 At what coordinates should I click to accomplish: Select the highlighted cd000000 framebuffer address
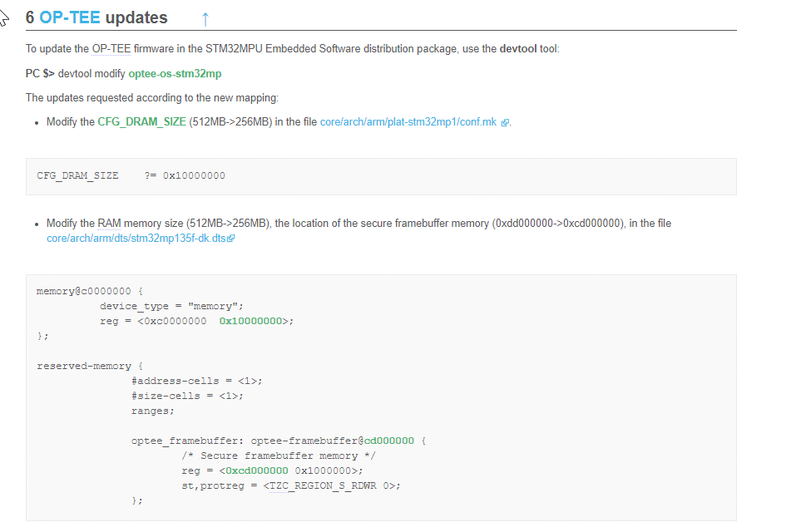pyautogui.click(x=388, y=441)
